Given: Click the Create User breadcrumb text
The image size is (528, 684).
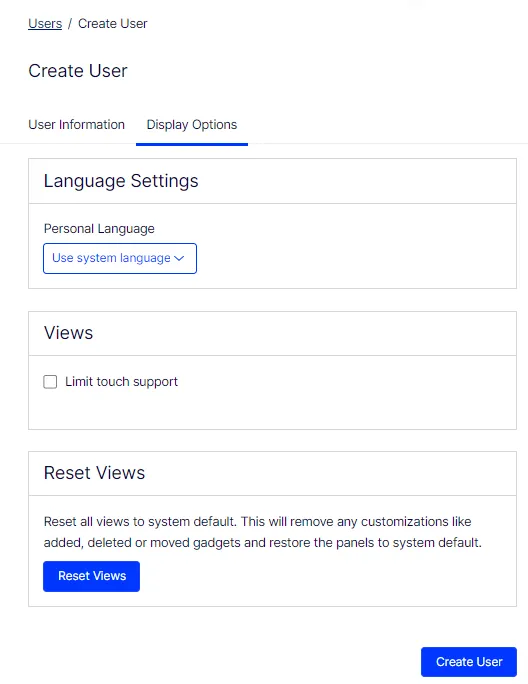Looking at the screenshot, I should 113,24.
